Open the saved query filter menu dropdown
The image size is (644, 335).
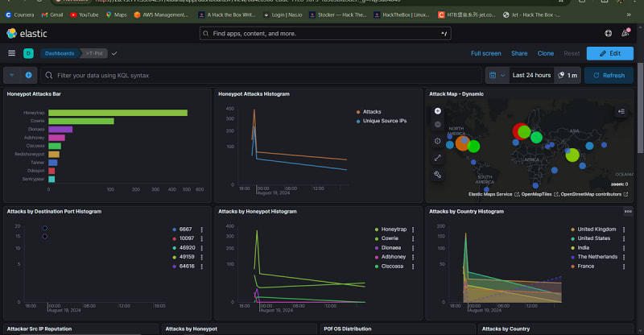[12, 75]
